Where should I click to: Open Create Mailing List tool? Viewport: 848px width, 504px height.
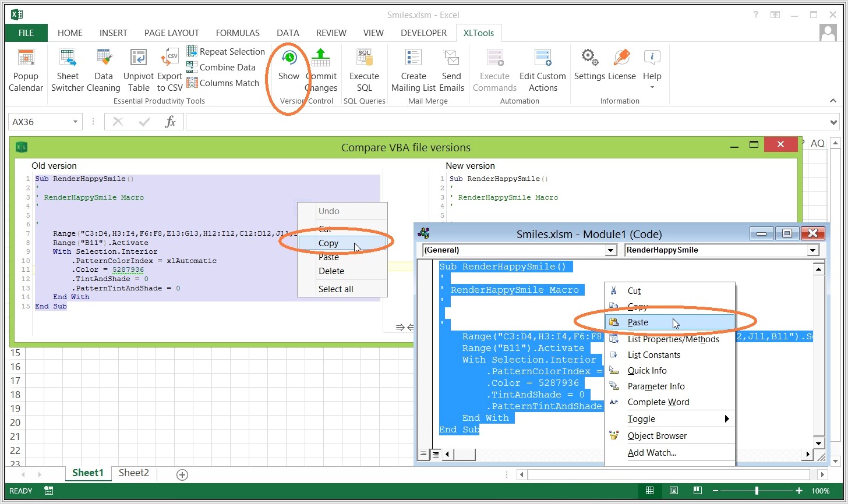414,70
